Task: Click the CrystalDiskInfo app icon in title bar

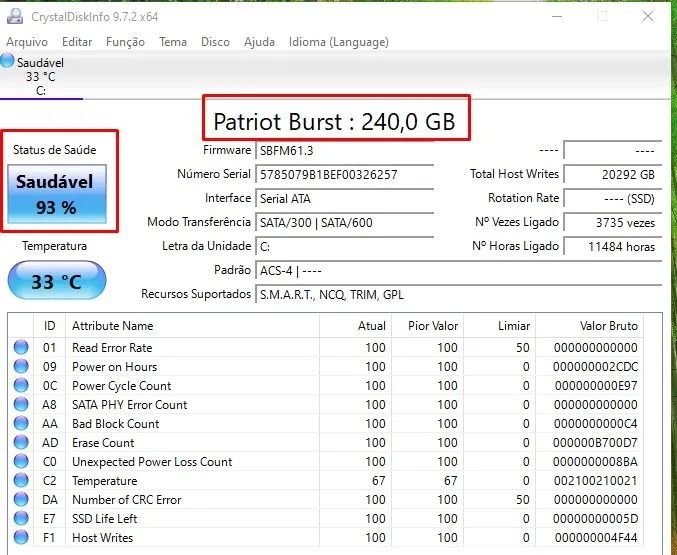Action: tap(13, 17)
